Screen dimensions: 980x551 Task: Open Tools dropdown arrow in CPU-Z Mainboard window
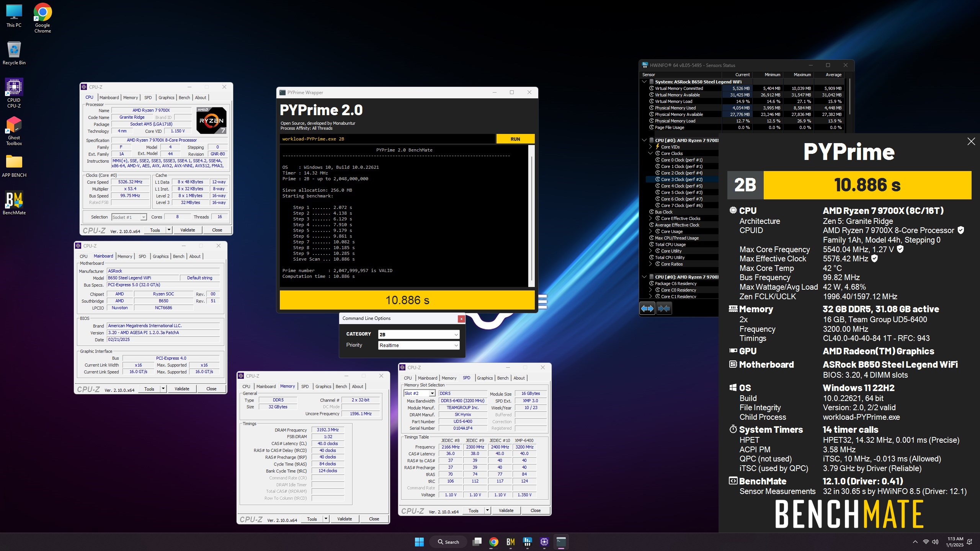click(163, 389)
